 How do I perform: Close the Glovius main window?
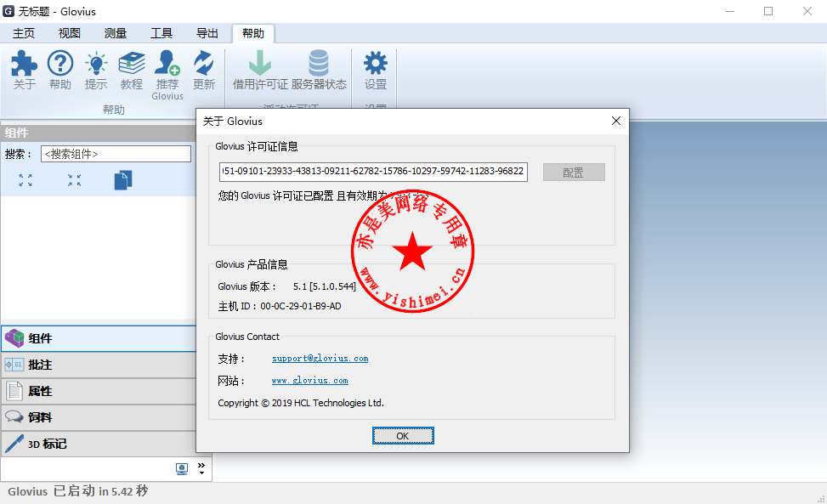pos(807,11)
